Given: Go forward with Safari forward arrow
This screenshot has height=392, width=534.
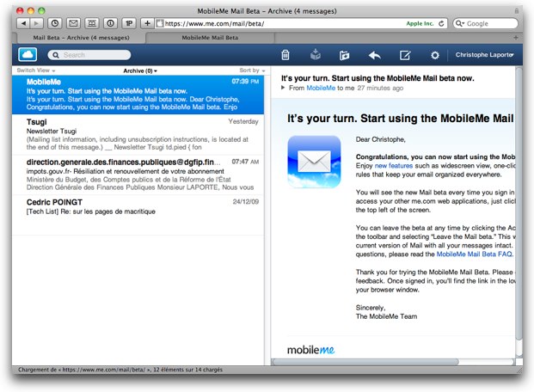Looking at the screenshot, I should [x=36, y=23].
